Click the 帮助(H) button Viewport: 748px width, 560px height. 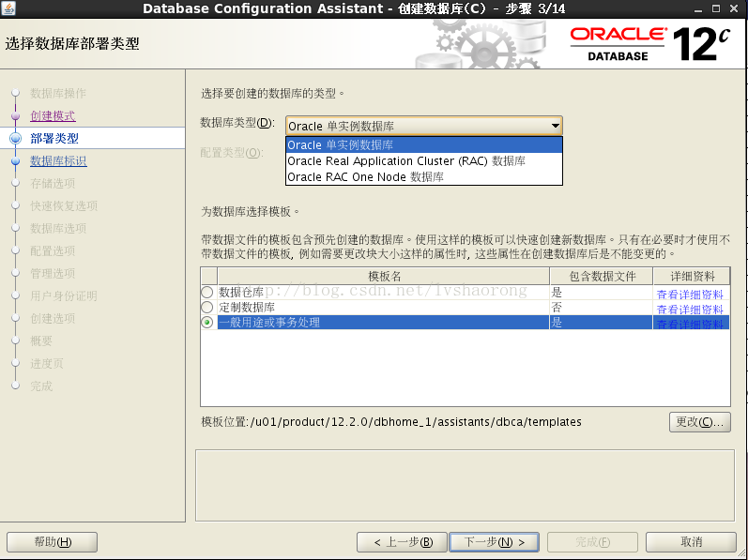coord(52,542)
